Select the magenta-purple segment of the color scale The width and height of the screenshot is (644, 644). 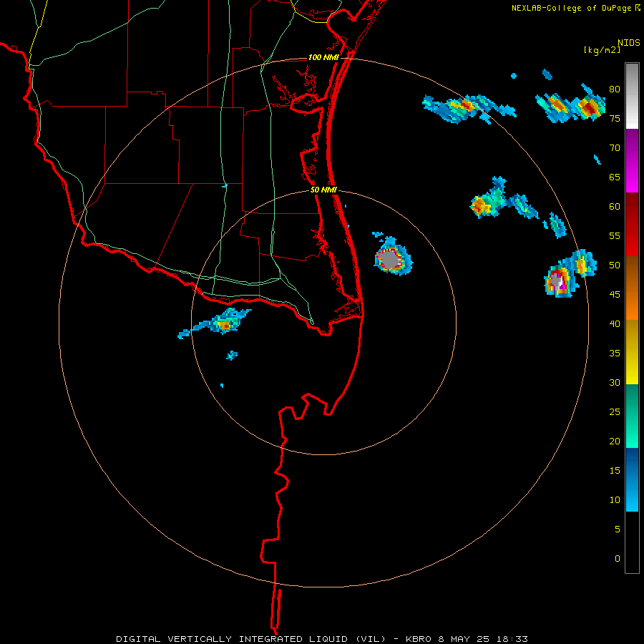632,161
